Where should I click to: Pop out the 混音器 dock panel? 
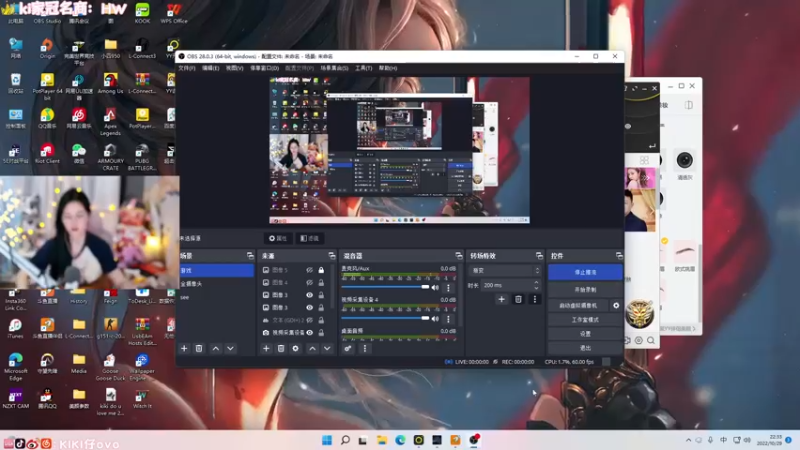(x=459, y=256)
